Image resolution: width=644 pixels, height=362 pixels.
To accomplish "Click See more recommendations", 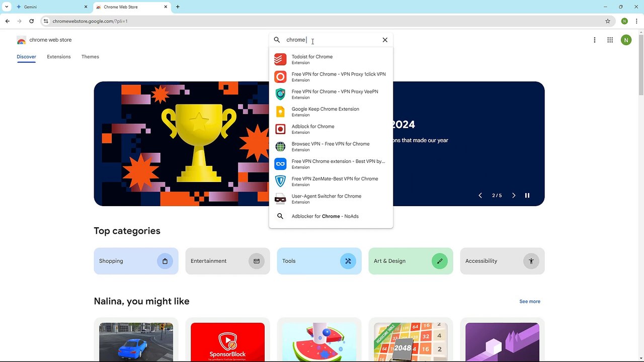I will click(x=530, y=302).
